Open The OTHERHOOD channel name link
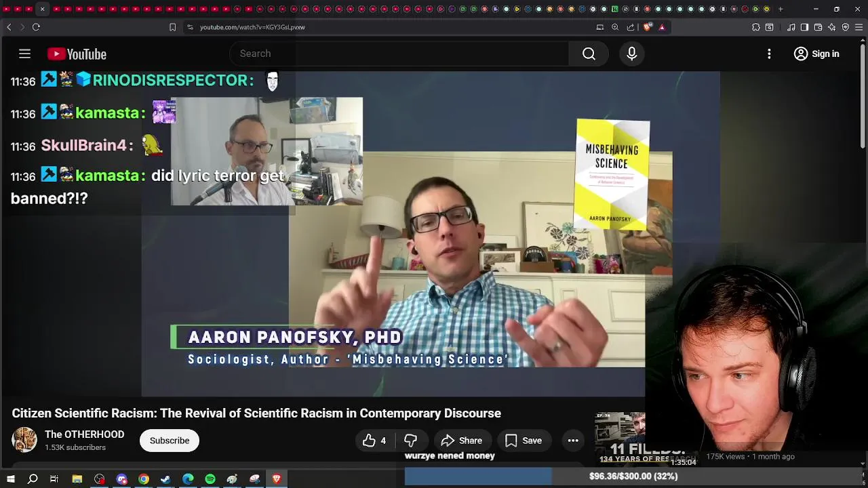This screenshot has width=868, height=488. [84, 434]
